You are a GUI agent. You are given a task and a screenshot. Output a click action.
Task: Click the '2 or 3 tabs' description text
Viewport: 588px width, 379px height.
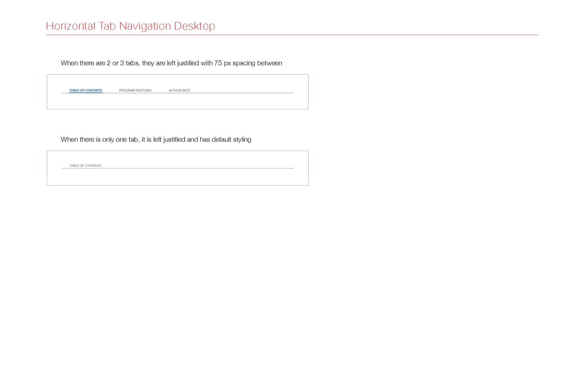click(171, 63)
